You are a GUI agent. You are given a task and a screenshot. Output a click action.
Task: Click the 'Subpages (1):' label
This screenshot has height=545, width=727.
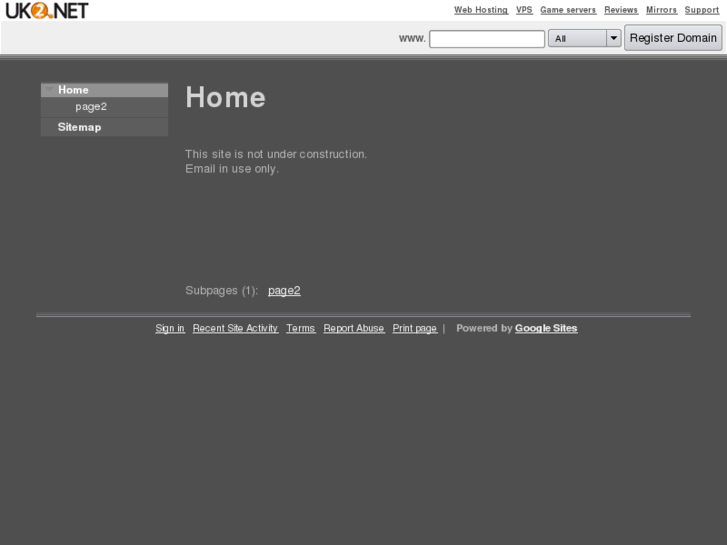point(221,290)
